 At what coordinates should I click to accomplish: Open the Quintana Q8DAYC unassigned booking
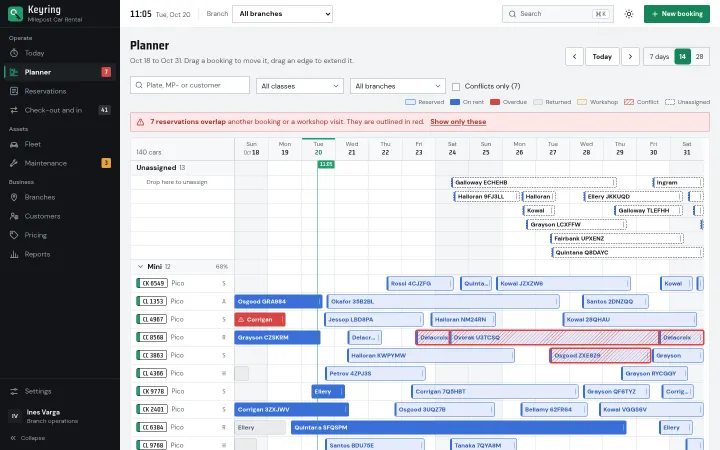[x=627, y=253]
